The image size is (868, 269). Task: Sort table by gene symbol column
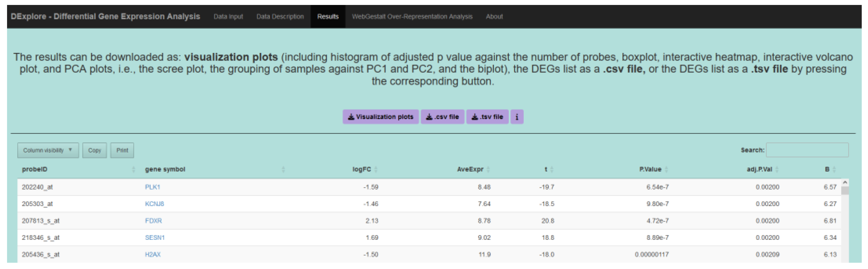click(165, 169)
